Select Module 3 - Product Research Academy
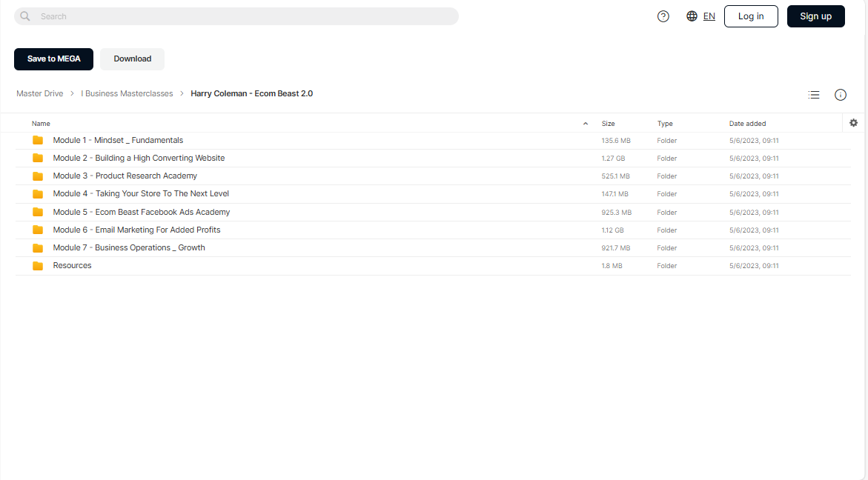This screenshot has height=480, width=868. tap(125, 176)
